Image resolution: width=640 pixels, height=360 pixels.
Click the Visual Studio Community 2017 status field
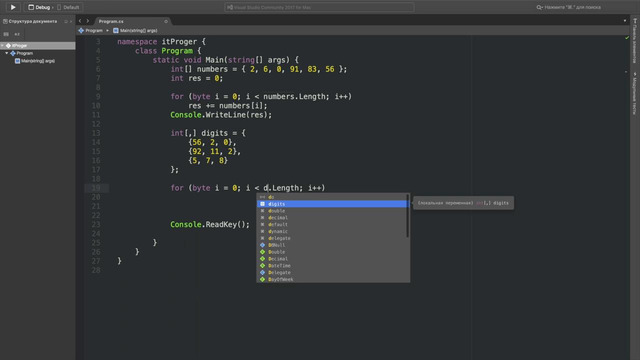[319, 7]
